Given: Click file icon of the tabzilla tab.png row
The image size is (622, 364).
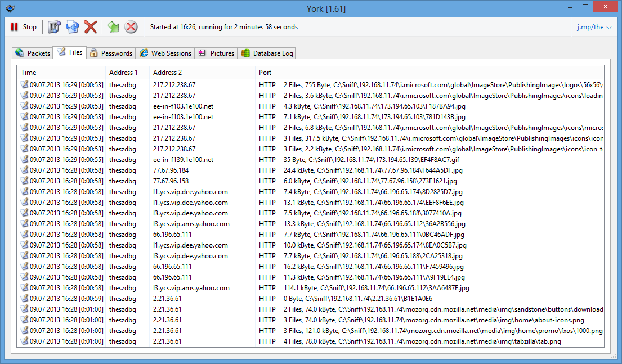Looking at the screenshot, I should (x=25, y=341).
